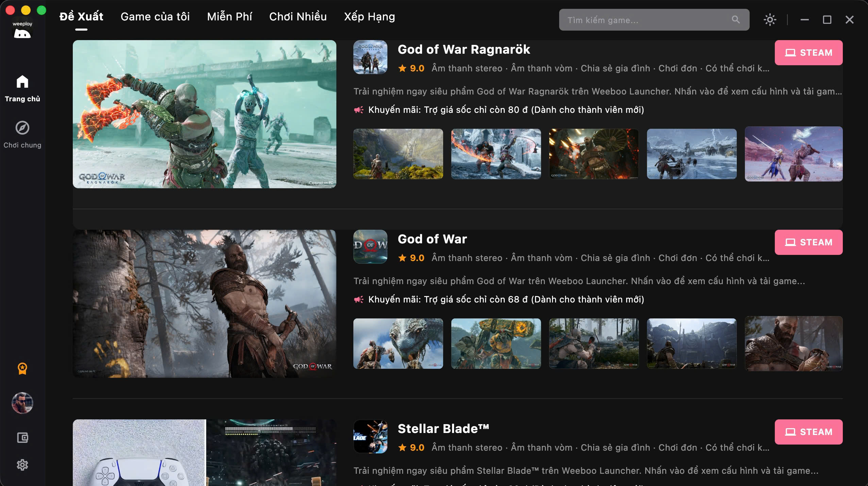Screen dimensions: 868x486
Task: Open the orange achievement badge icon
Action: click(x=22, y=368)
